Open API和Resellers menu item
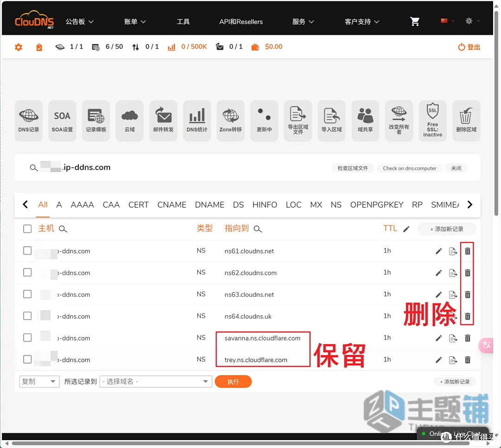501x448 pixels. pyautogui.click(x=241, y=22)
